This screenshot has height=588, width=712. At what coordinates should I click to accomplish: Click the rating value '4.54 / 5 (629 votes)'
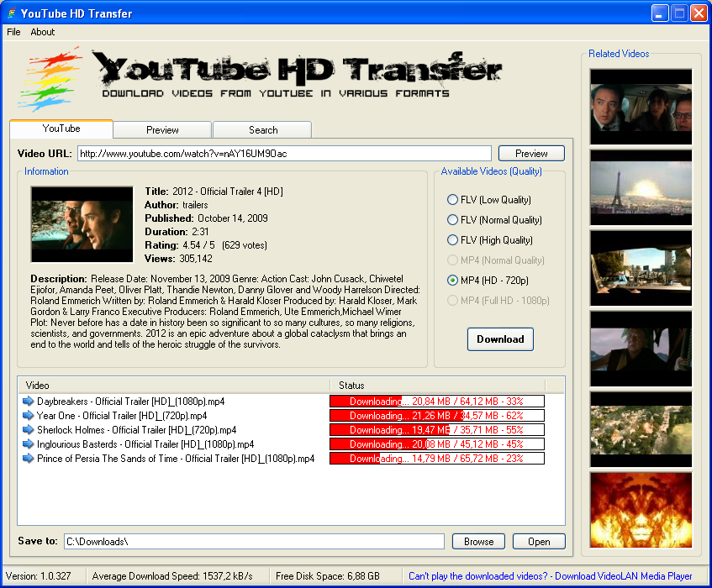pos(224,245)
